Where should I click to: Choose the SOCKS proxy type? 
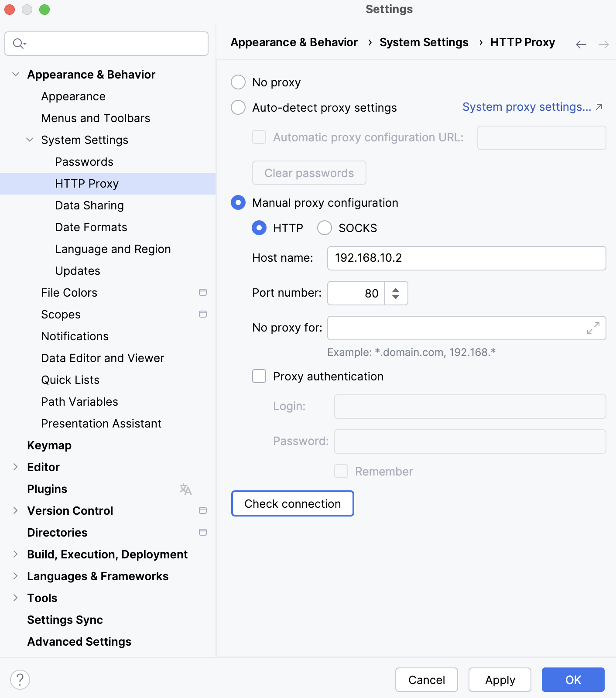(325, 228)
